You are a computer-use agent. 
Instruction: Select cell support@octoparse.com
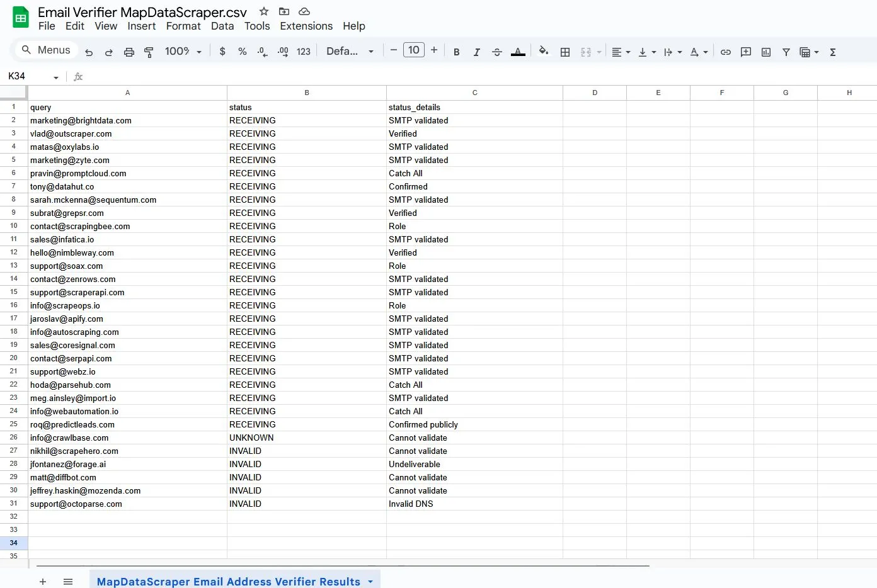pyautogui.click(x=127, y=504)
